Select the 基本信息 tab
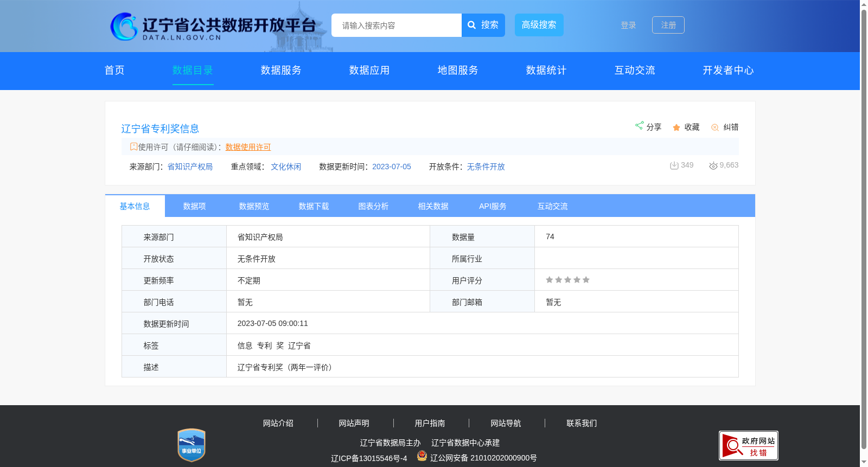Image resolution: width=868 pixels, height=467 pixels. pos(135,206)
